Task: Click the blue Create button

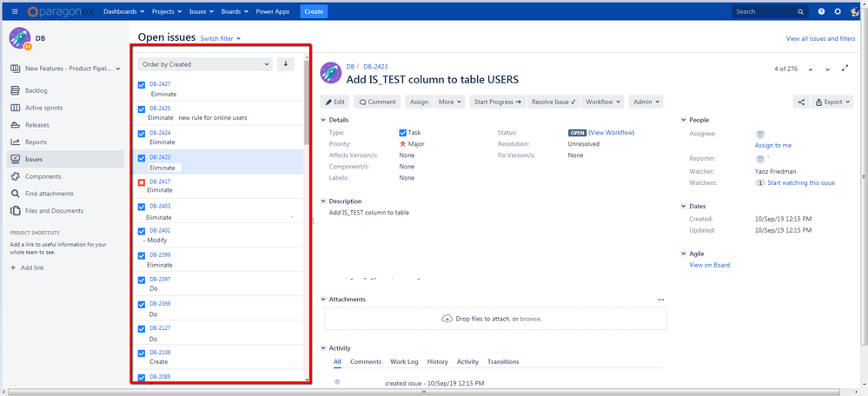Action: point(314,11)
